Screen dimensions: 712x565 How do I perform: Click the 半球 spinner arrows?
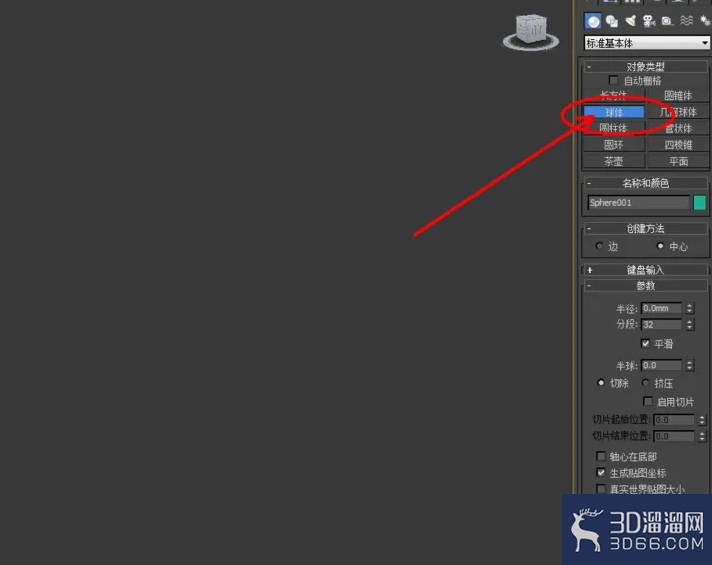690,365
